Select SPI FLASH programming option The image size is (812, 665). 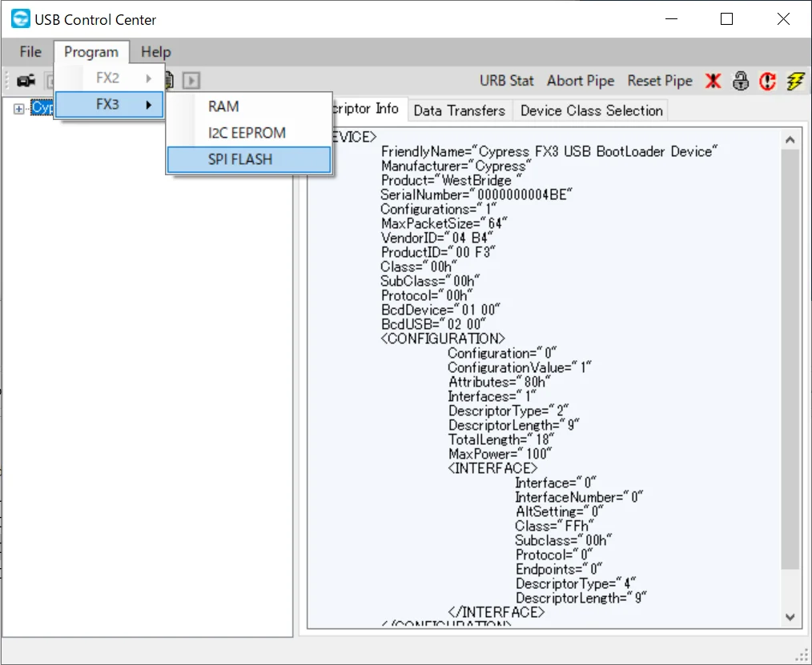(x=249, y=159)
